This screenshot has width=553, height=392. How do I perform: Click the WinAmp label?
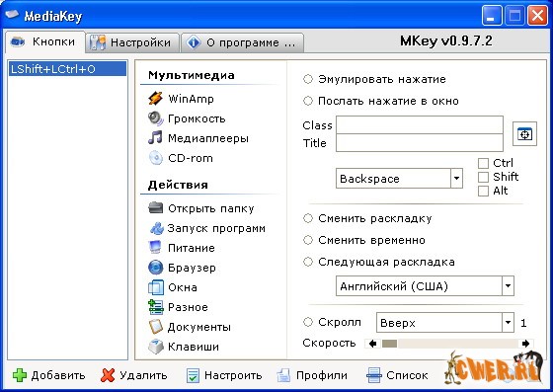[x=191, y=99]
